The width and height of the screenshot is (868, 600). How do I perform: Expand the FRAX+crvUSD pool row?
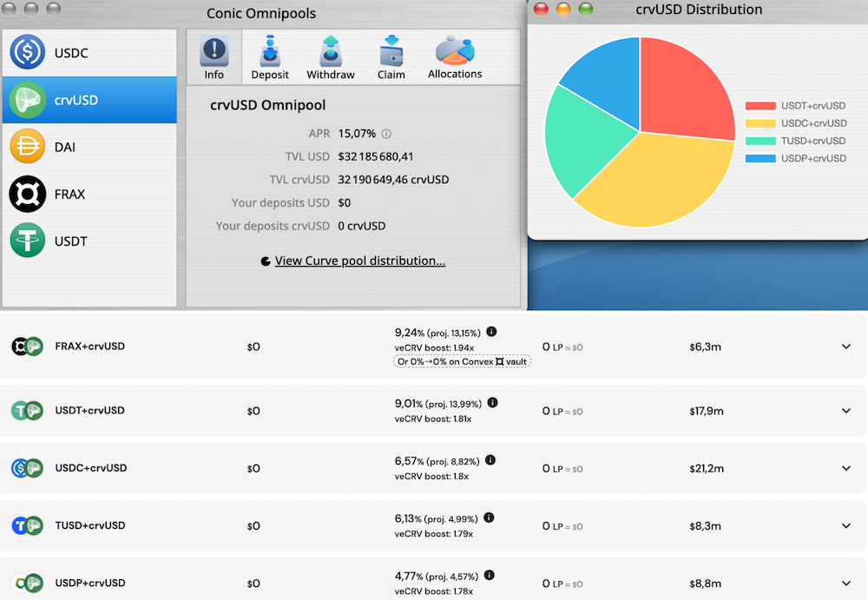[x=845, y=346]
